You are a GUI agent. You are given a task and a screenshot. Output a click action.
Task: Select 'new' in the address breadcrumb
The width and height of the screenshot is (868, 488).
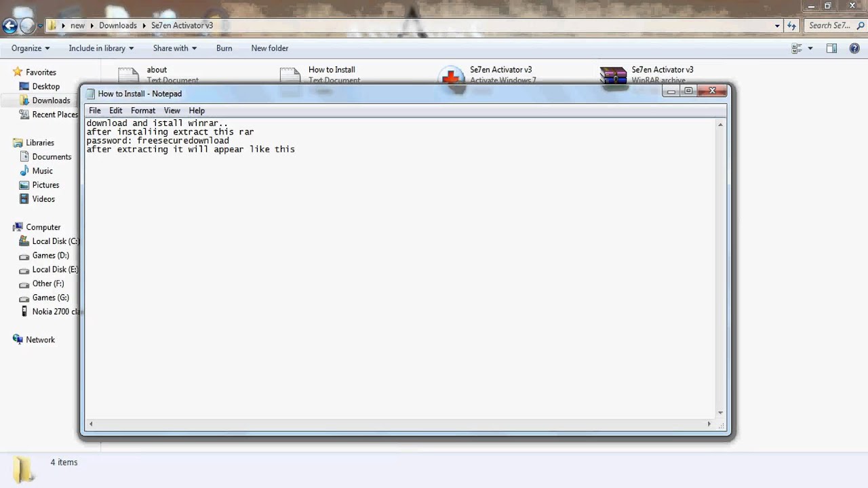tap(78, 26)
